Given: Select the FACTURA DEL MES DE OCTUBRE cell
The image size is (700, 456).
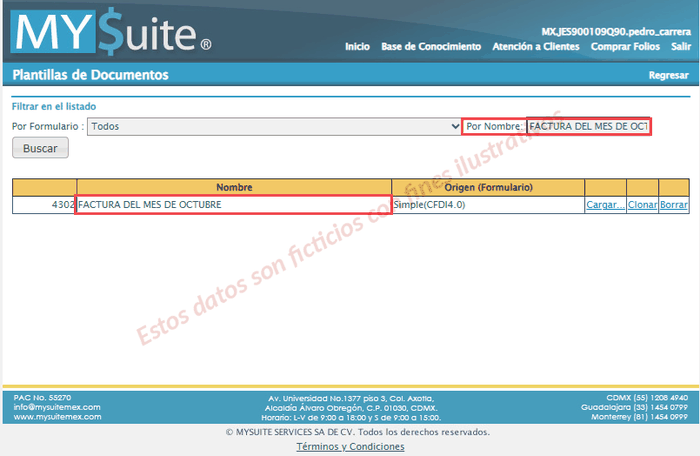Looking at the screenshot, I should (234, 205).
